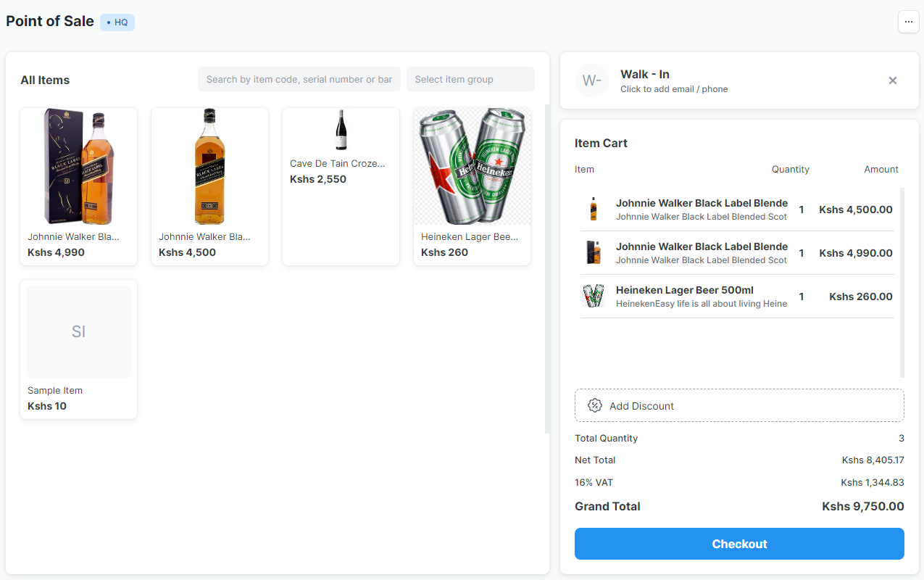Remove the Walk-In customer with X icon
The width and height of the screenshot is (924, 580).
click(x=893, y=80)
